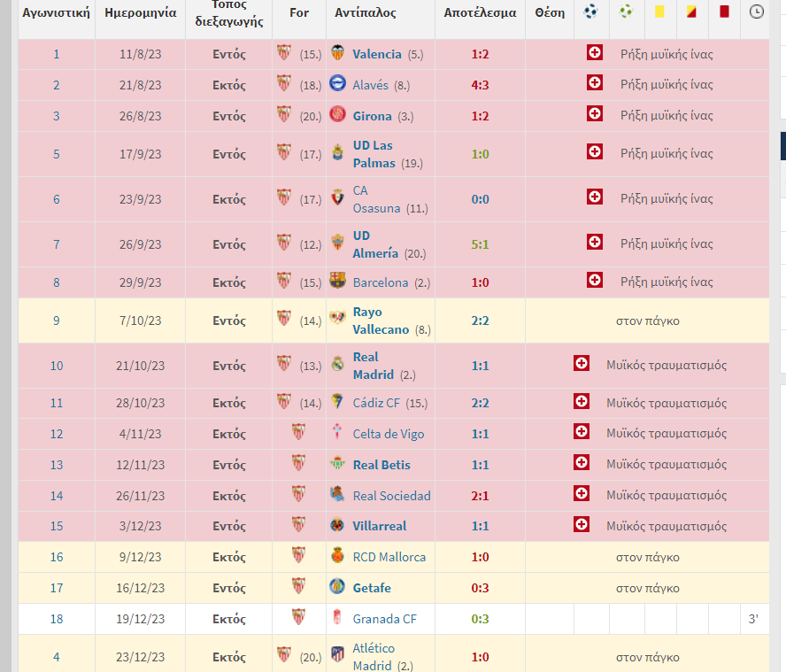Open the Alavés team link
786x672 pixels.
coord(370,85)
